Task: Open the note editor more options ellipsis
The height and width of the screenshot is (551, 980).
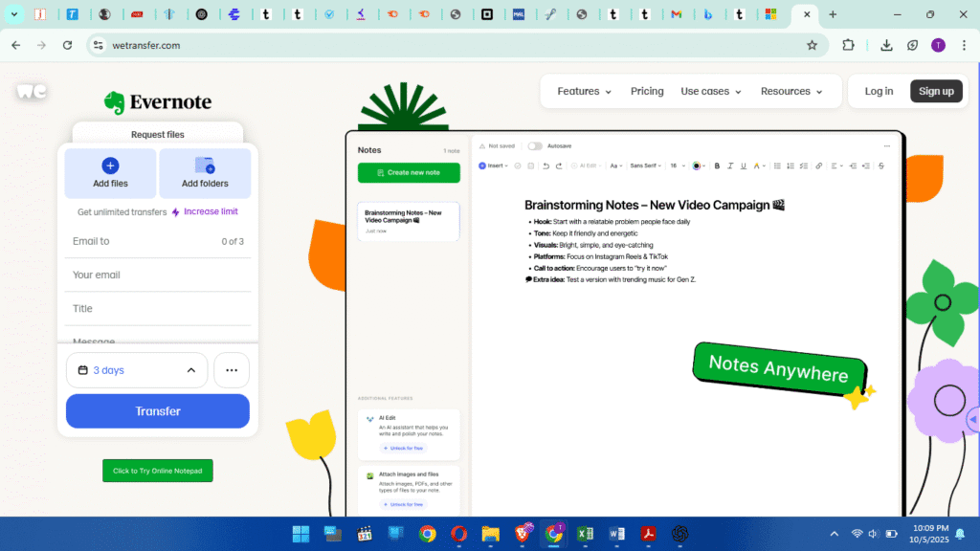Action: [887, 146]
